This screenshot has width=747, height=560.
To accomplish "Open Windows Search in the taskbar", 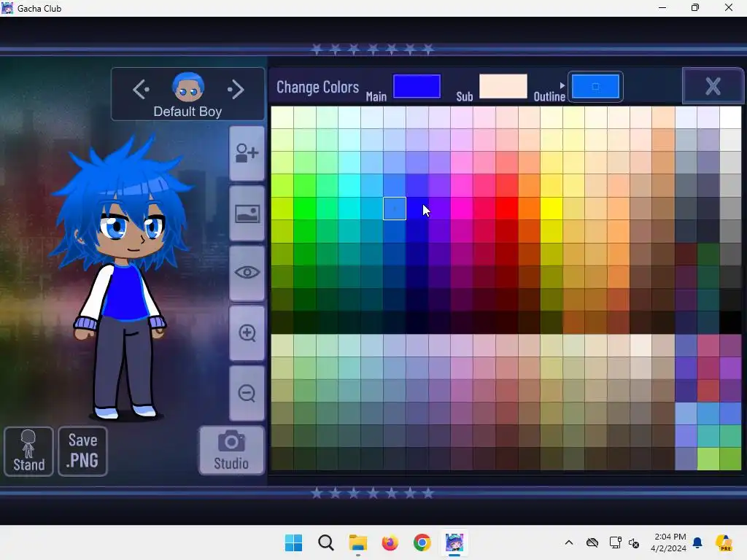I will pos(326,542).
